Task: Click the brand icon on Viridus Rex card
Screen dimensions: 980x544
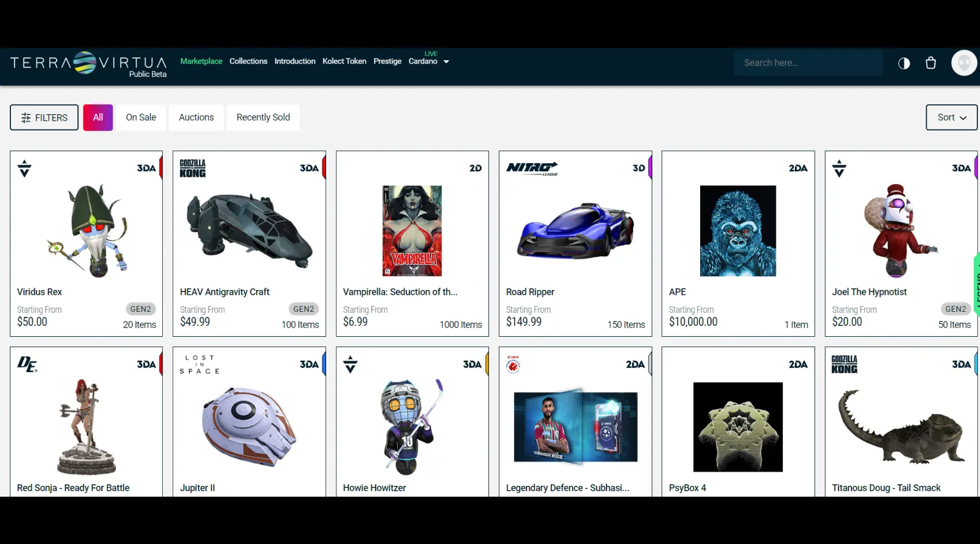Action: tap(24, 168)
